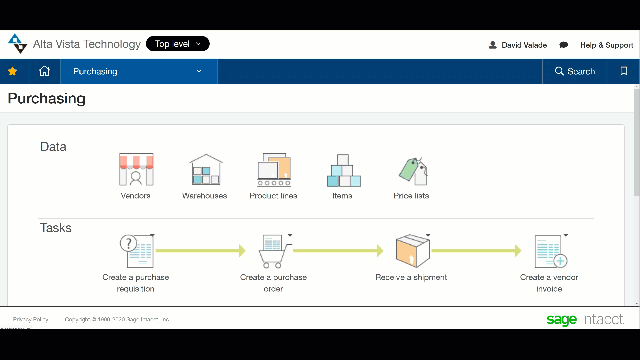Screen dimensions: 640x360
Task: Open the Product lines icon
Action: click(x=274, y=169)
